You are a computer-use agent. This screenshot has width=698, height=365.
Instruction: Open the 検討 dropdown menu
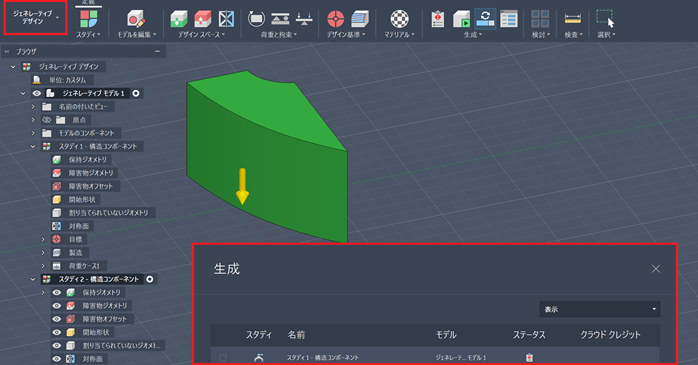click(x=541, y=34)
